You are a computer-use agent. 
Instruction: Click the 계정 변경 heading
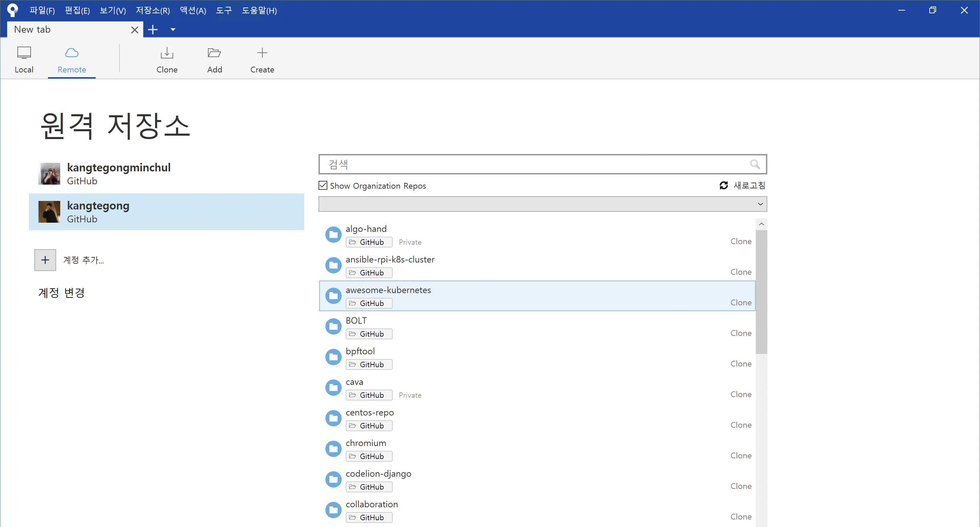(61, 293)
